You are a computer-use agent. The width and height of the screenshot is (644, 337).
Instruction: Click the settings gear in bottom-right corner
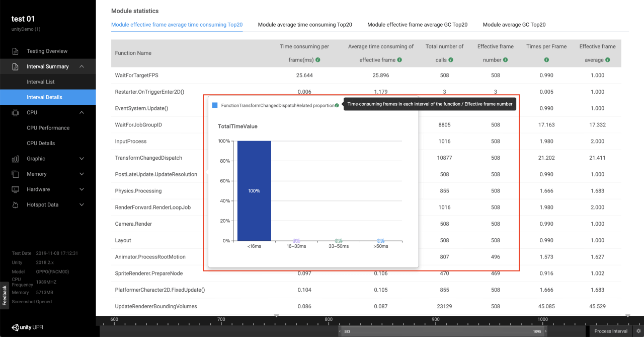point(638,331)
